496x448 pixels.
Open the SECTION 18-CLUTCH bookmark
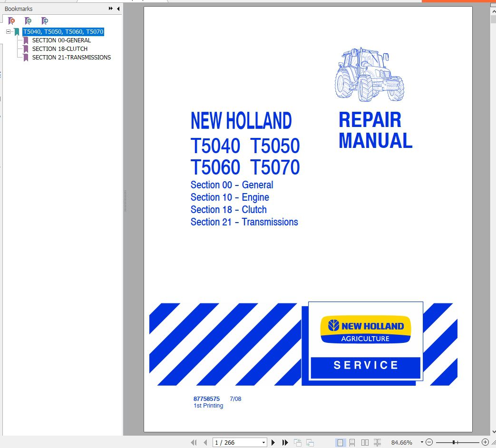click(x=60, y=49)
